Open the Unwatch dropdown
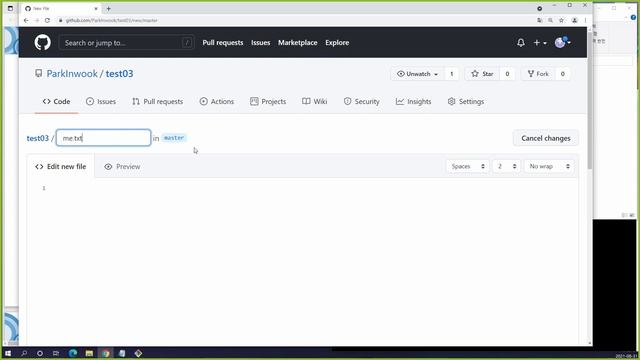 point(417,74)
